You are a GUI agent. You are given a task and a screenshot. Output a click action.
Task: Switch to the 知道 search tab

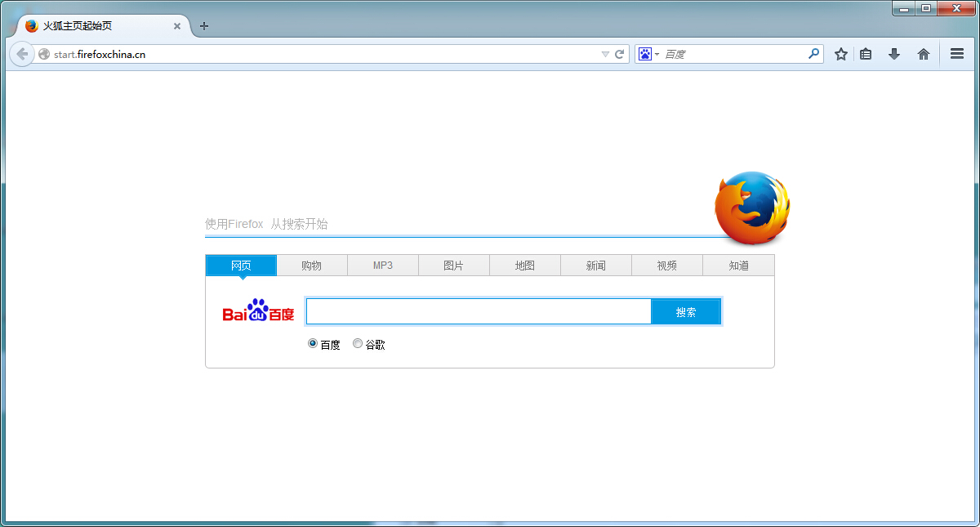(738, 266)
